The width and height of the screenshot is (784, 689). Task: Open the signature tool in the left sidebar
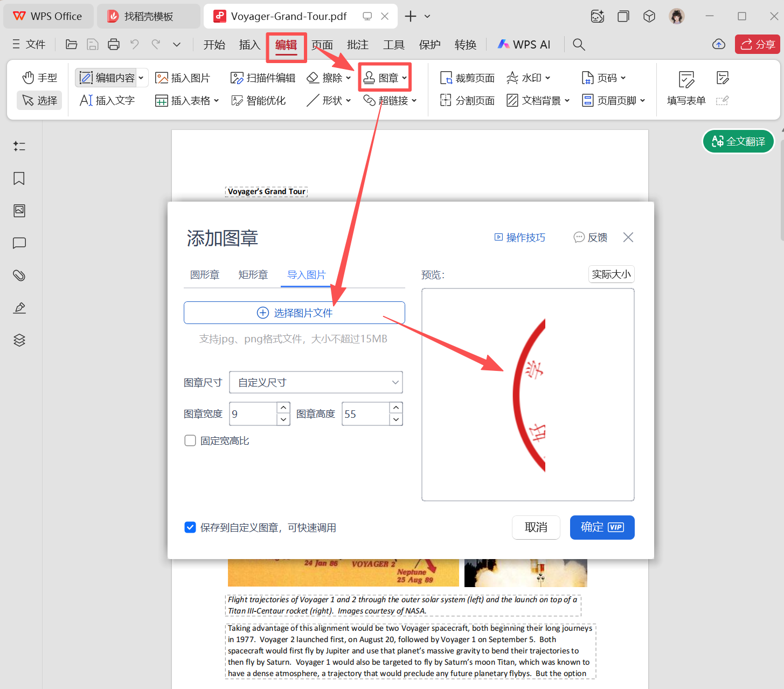pos(19,308)
